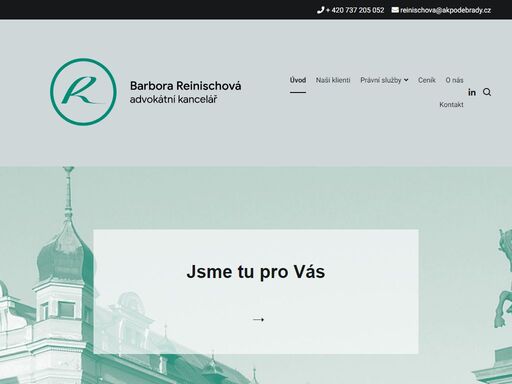Click the advokátní kancelář subtitle text
The image size is (512, 384).
tap(173, 99)
